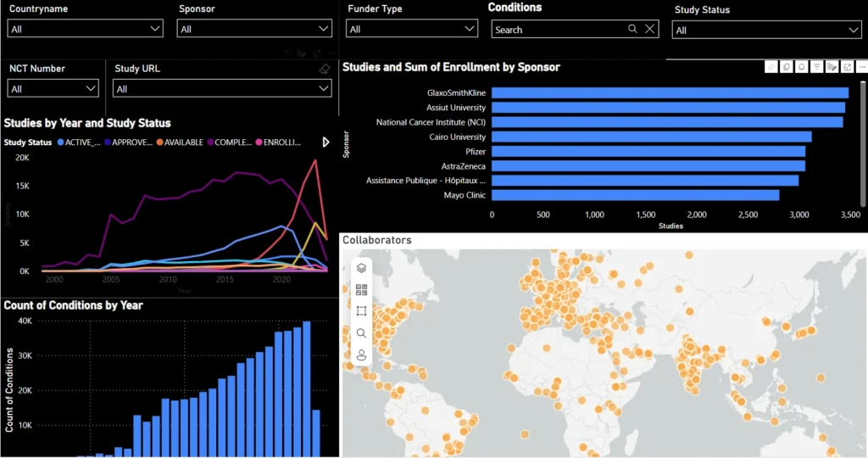
Task: Open map layers tool in Collaborators map
Action: (x=361, y=268)
